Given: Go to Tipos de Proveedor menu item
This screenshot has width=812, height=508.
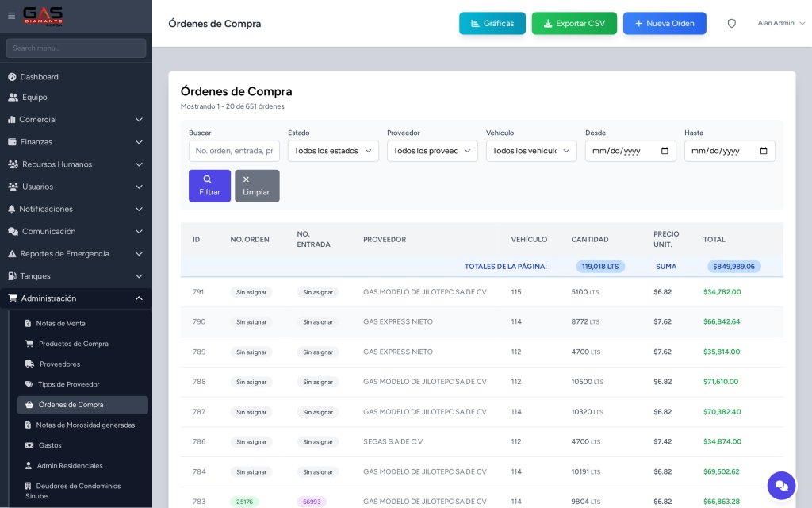Looking at the screenshot, I should 82,384.
